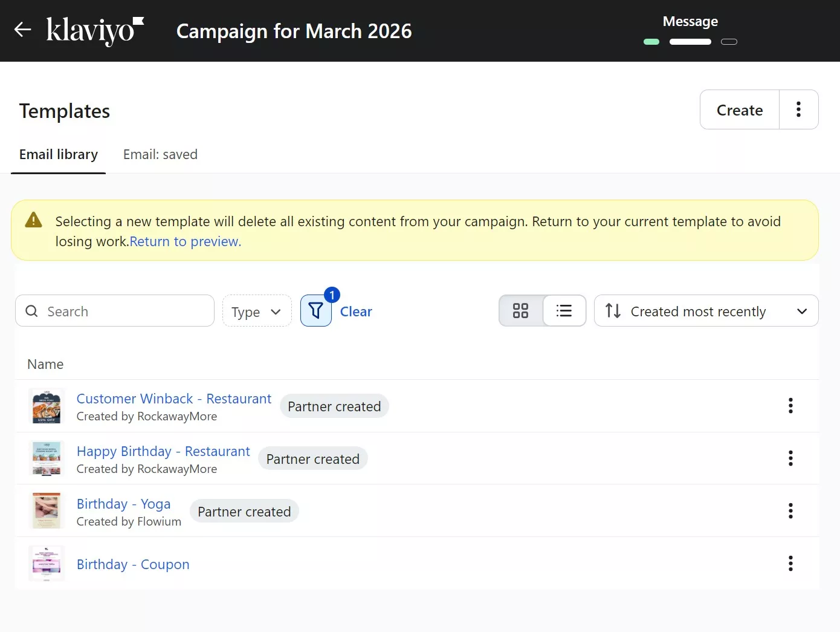
Task: Open the options menu next to Create
Action: coord(799,109)
